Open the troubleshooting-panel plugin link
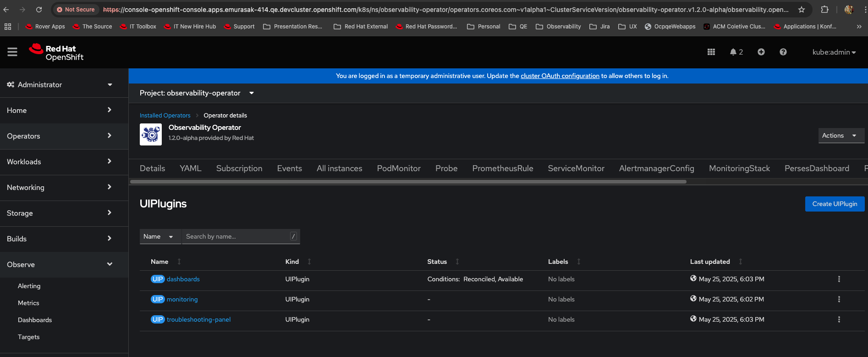 pos(198,319)
